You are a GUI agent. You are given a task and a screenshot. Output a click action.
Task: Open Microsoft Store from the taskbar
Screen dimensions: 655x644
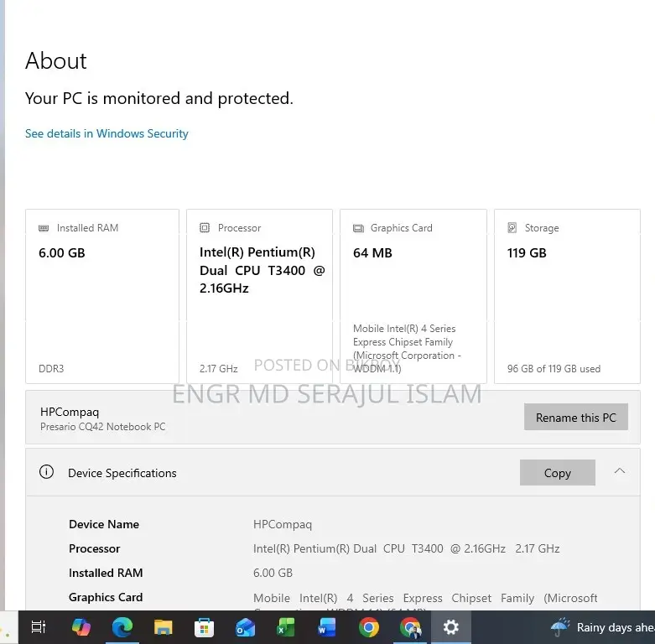click(x=204, y=627)
